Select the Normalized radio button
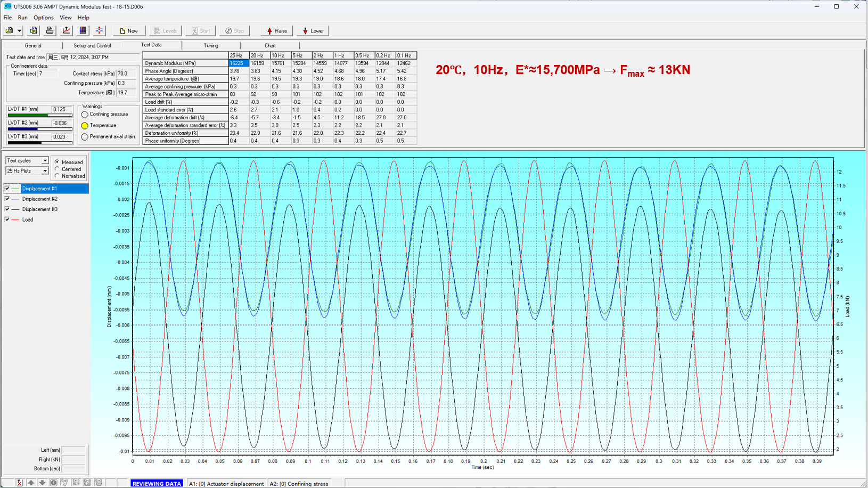 click(58, 176)
